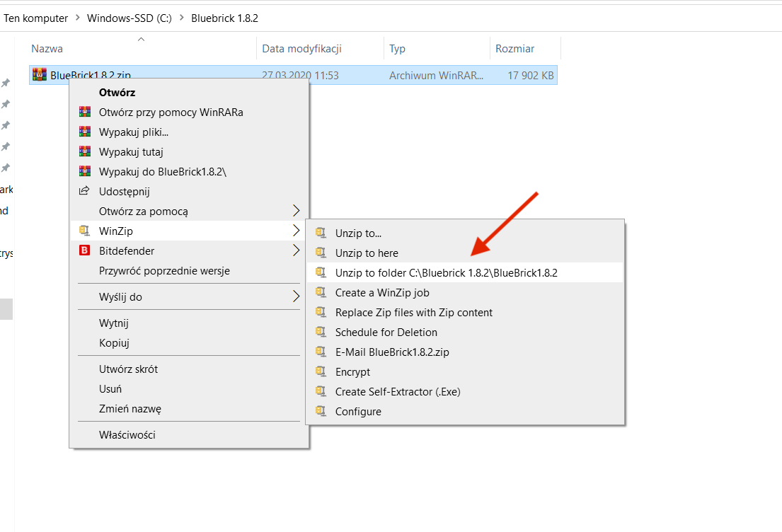Go to 'Ten komputer' in breadcrumb
The image size is (782, 532).
pos(36,18)
